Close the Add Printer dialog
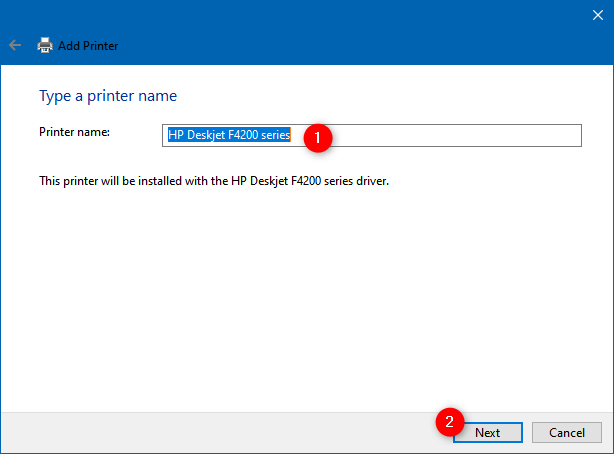The width and height of the screenshot is (614, 454). point(598,15)
